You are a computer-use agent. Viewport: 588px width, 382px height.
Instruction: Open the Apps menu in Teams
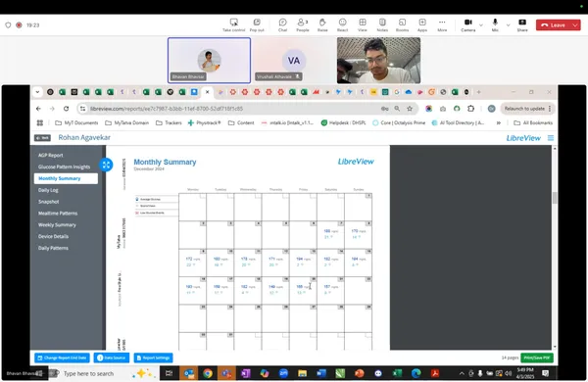point(422,25)
